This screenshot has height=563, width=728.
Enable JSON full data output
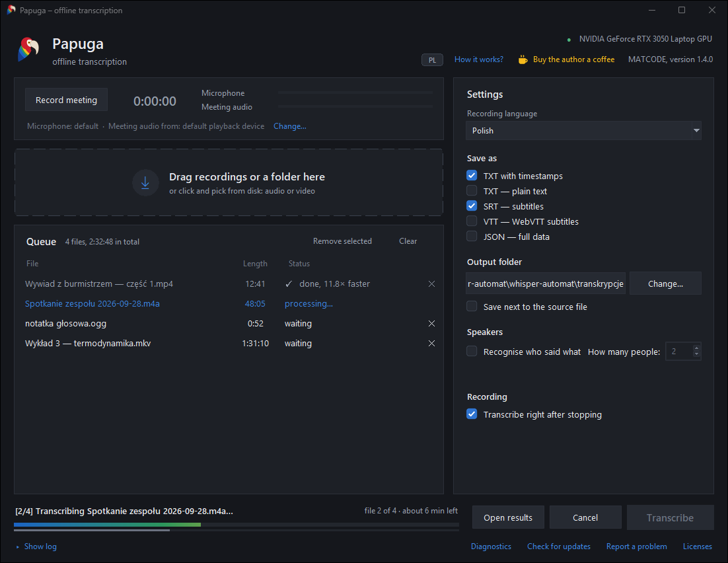click(x=472, y=237)
